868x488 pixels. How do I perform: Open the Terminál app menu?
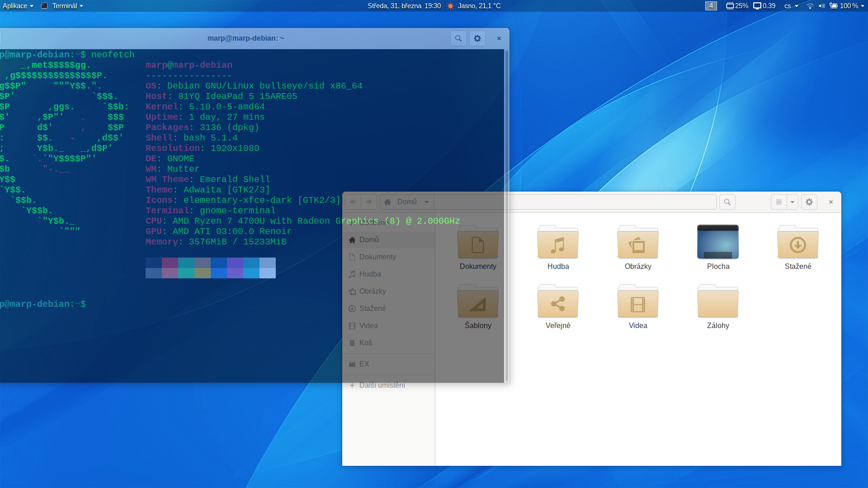62,6
